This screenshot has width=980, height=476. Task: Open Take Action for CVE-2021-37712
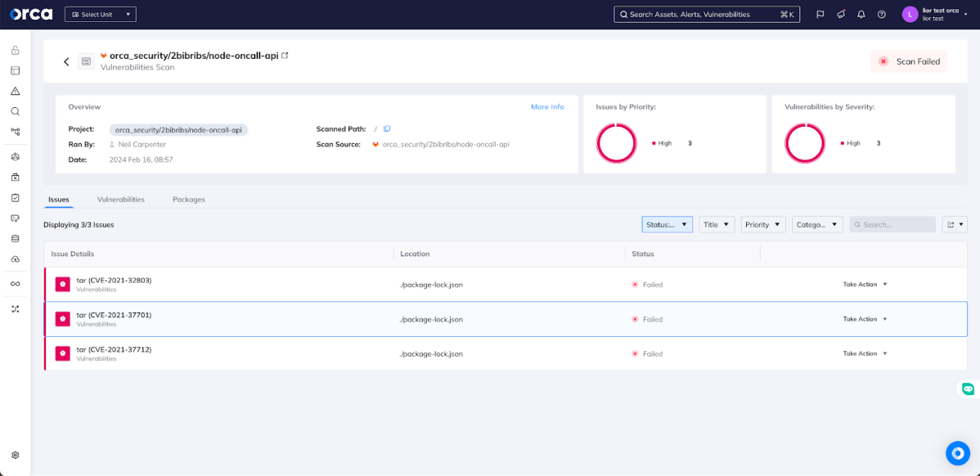coord(865,353)
